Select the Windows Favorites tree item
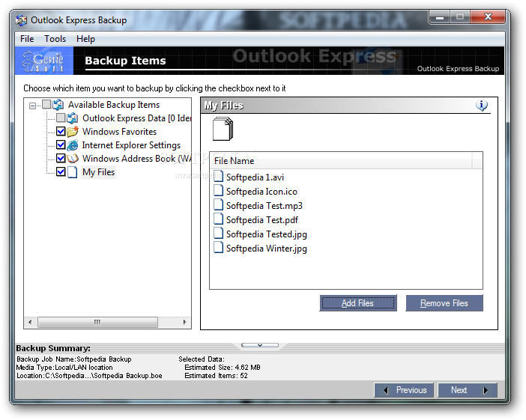 [x=119, y=132]
